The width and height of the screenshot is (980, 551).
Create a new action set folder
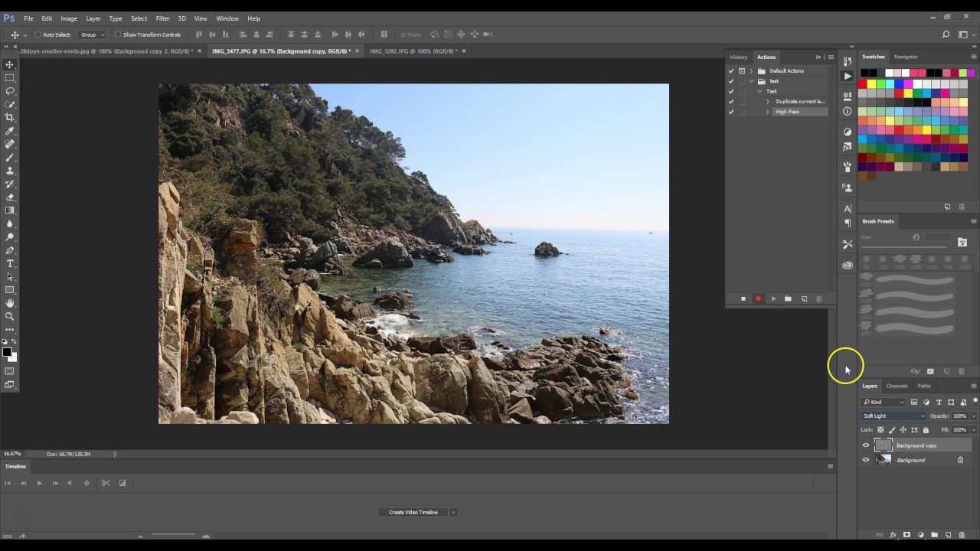[788, 298]
